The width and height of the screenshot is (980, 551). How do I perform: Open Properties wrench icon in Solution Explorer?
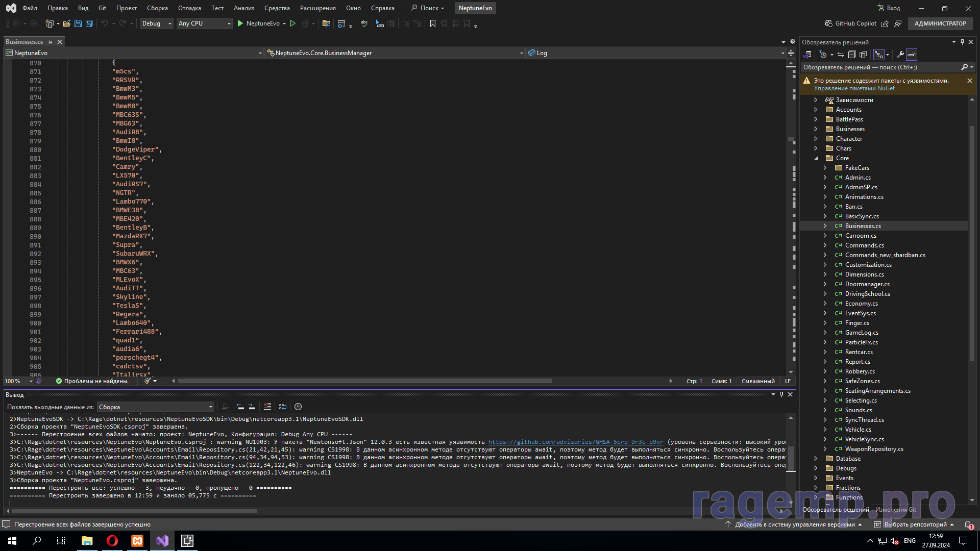coord(900,55)
